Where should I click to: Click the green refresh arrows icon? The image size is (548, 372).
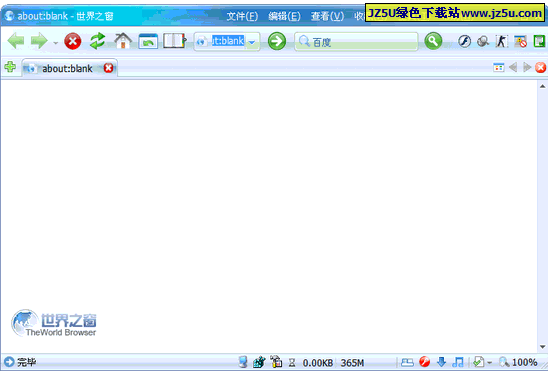(98, 41)
